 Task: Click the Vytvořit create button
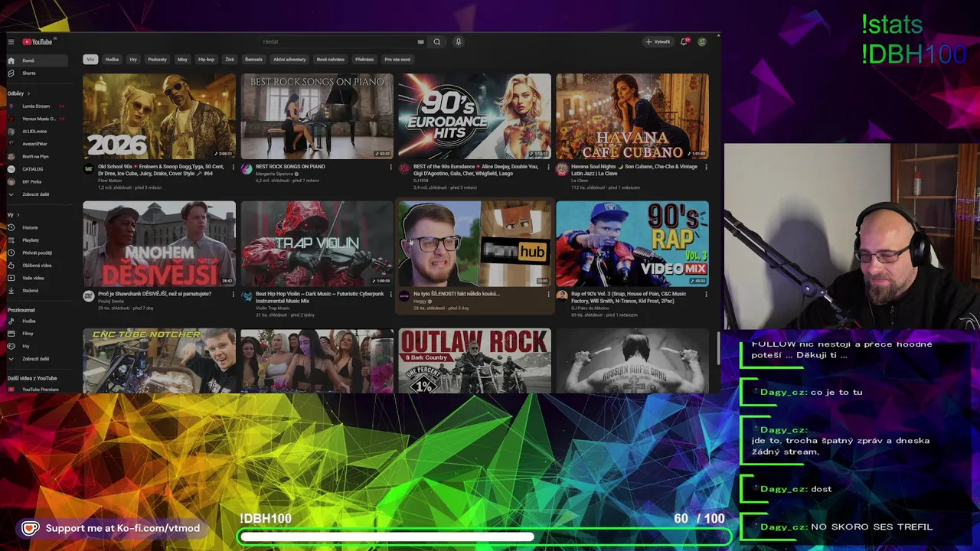click(658, 42)
